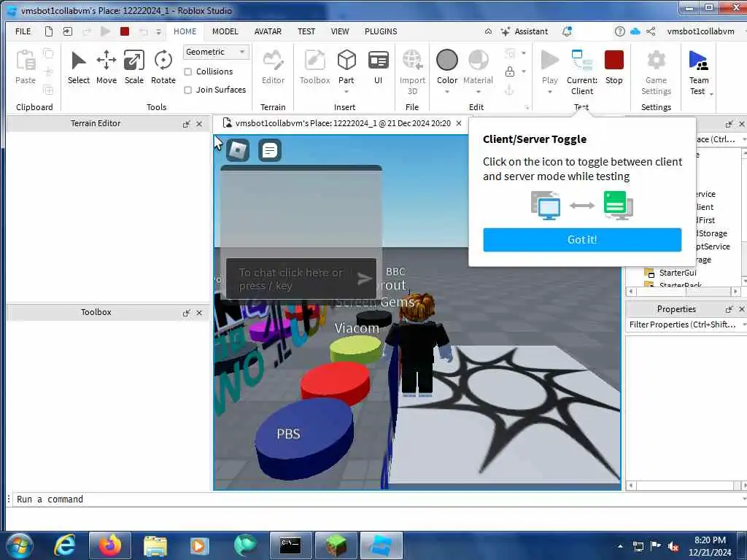
Task: Open the help question icon
Action: [619, 31]
